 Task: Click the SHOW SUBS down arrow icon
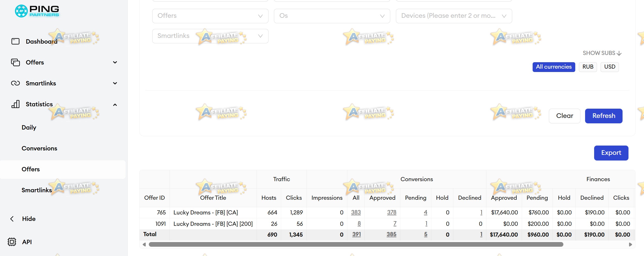click(619, 53)
